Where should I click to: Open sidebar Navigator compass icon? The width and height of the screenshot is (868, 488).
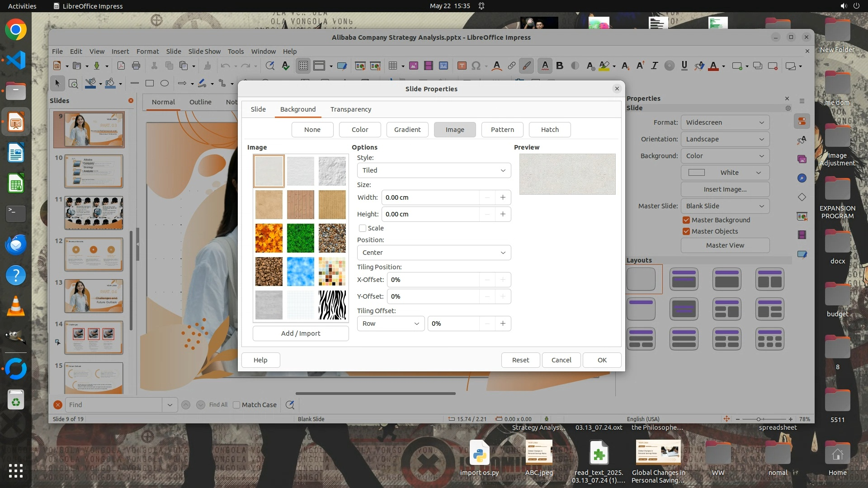click(x=802, y=178)
